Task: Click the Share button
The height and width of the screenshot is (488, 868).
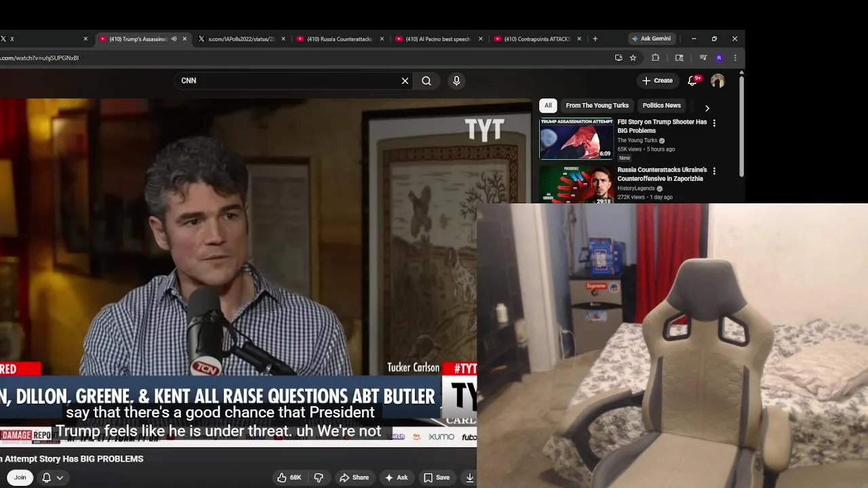Action: pyautogui.click(x=354, y=478)
